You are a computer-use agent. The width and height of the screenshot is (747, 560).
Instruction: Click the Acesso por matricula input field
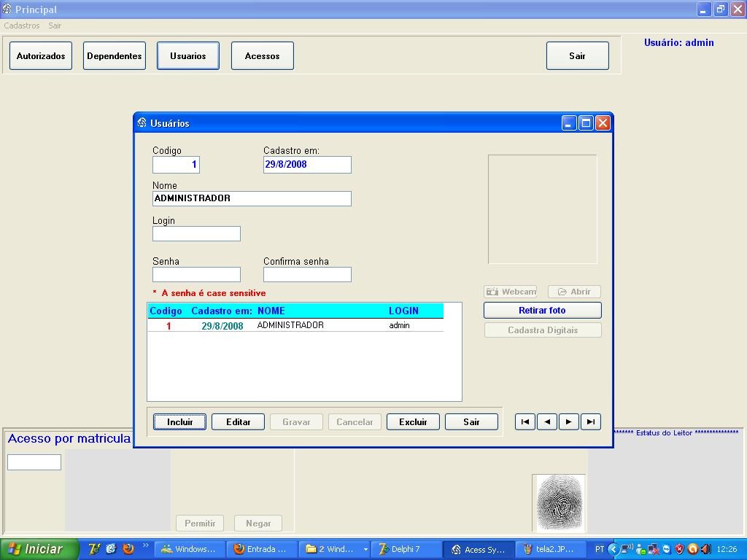(34, 462)
